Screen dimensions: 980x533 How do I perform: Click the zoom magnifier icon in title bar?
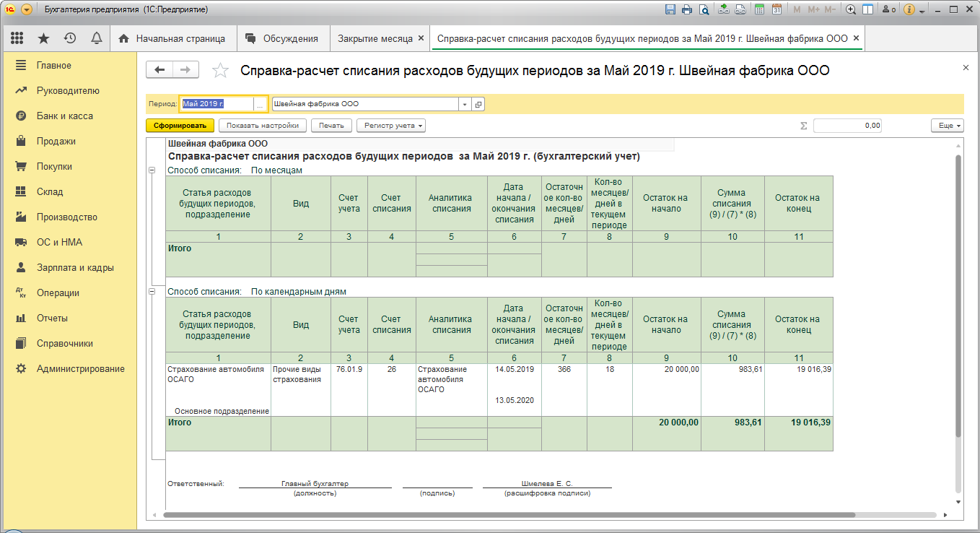pyautogui.click(x=851, y=10)
